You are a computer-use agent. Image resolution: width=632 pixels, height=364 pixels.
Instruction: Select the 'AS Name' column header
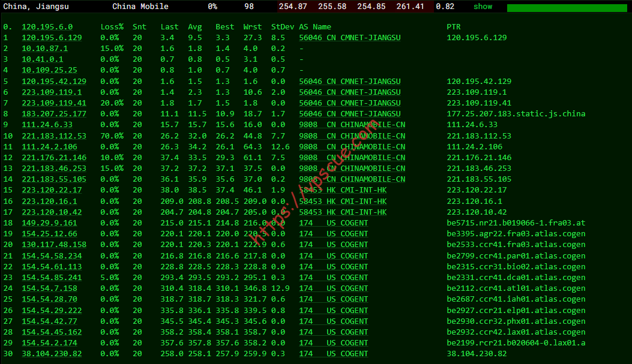(315, 26)
